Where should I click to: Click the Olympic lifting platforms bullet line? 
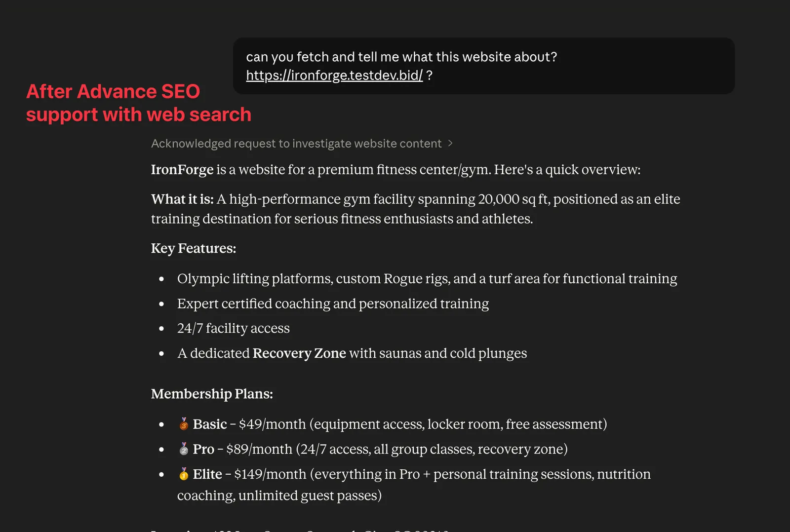[x=427, y=279]
